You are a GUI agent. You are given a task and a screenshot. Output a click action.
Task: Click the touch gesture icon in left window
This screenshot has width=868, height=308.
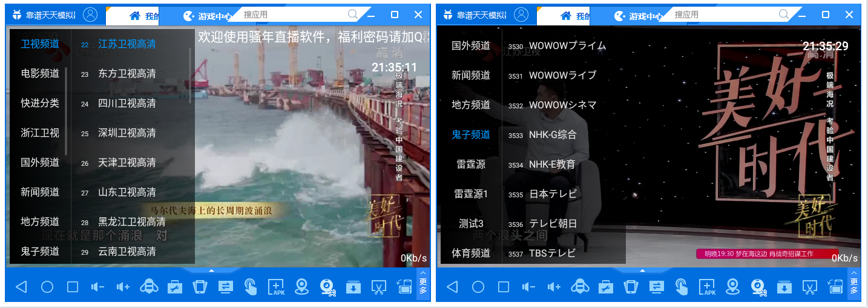coord(251,287)
